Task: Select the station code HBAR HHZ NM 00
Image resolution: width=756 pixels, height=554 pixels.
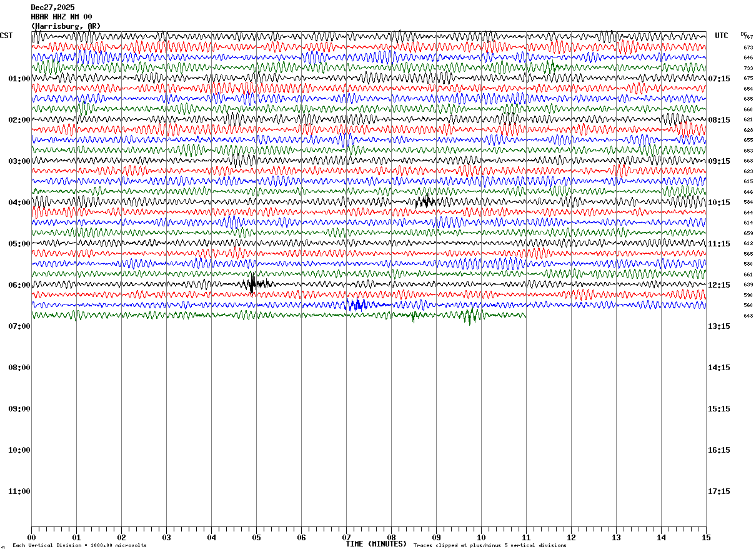Action: (61, 17)
